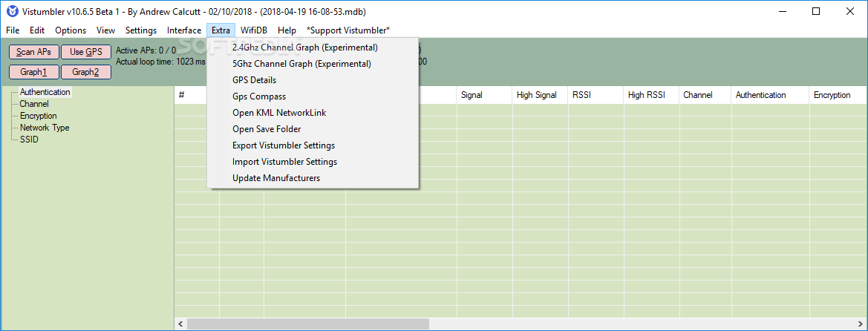The width and height of the screenshot is (868, 331).
Task: Open the Edit menu
Action: click(x=37, y=30)
